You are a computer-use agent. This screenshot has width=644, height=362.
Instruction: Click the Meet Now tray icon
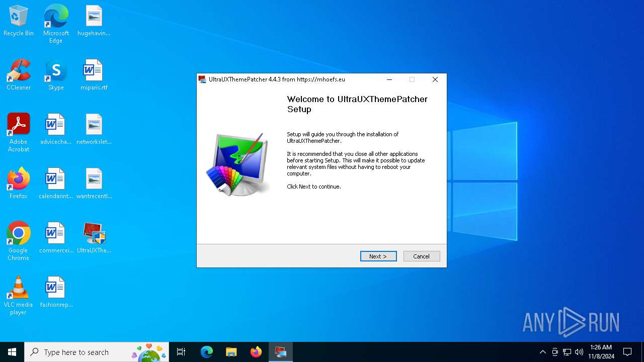click(x=555, y=352)
